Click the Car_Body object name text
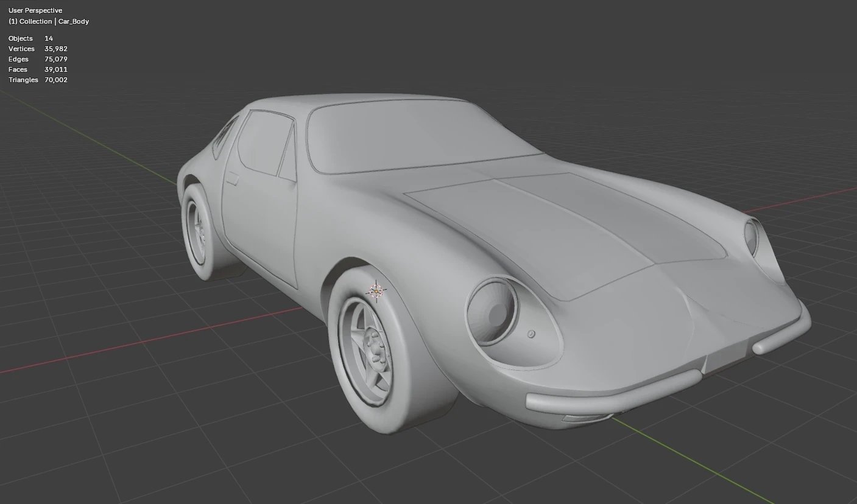 (74, 21)
